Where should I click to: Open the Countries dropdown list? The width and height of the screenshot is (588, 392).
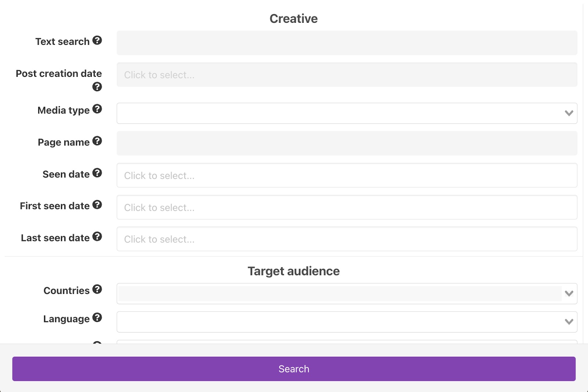coord(569,294)
